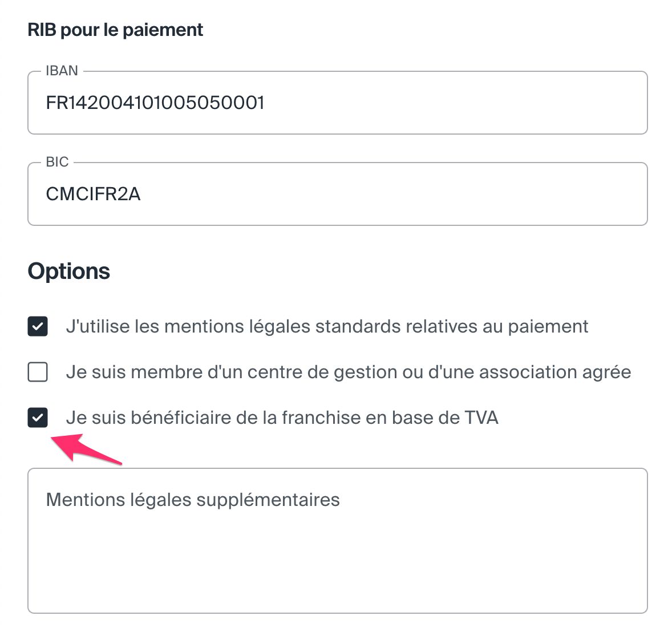Click the word "TVA" in the third option
Image resolution: width=672 pixels, height=640 pixels.
coord(481,418)
